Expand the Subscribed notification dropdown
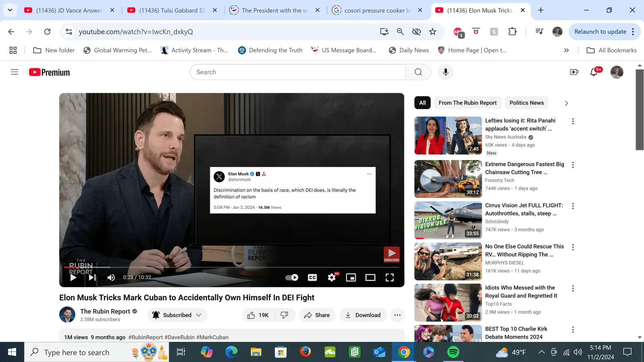 178,315
